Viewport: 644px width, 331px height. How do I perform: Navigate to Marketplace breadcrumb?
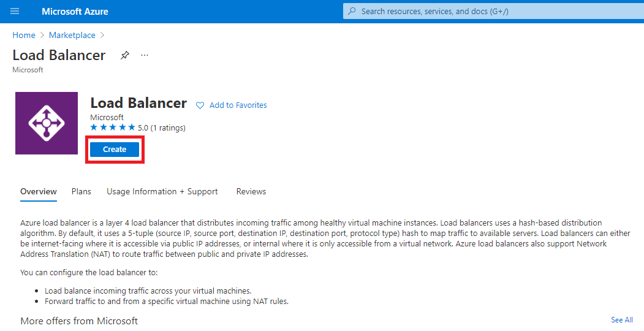point(72,35)
